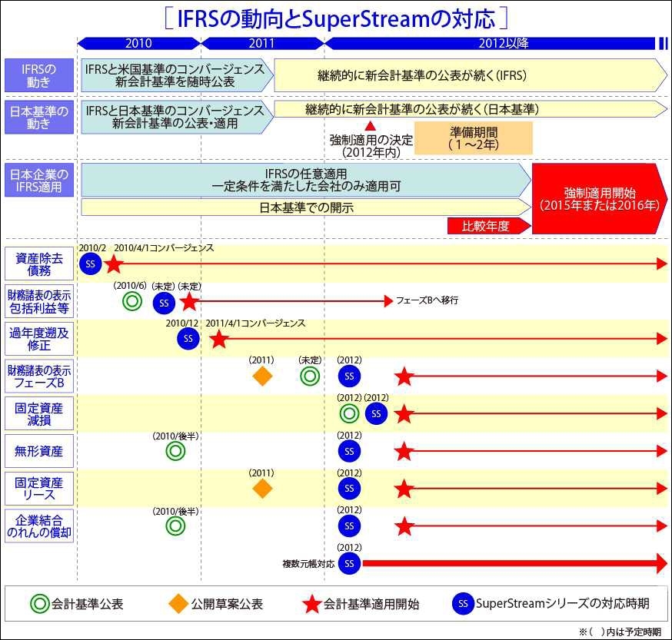672x640 pixels.
Task: Click the legend SS circle for SuperStreamシリーズの対応時期
Action: [464, 604]
